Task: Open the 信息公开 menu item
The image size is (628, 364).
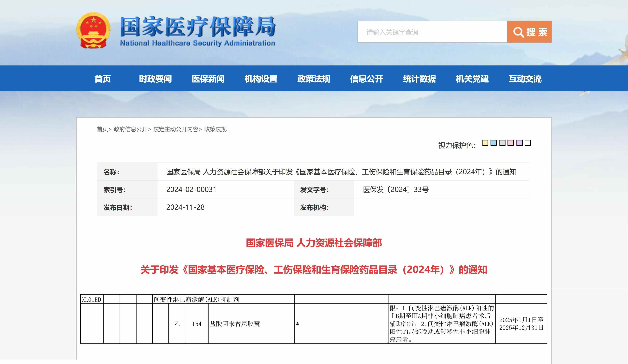Action: point(367,79)
